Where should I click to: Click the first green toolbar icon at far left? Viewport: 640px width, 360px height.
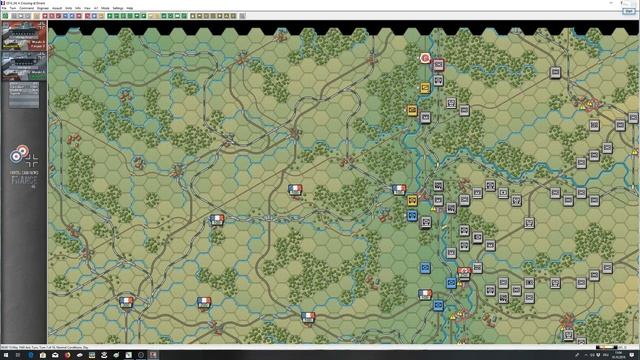click(5, 16)
